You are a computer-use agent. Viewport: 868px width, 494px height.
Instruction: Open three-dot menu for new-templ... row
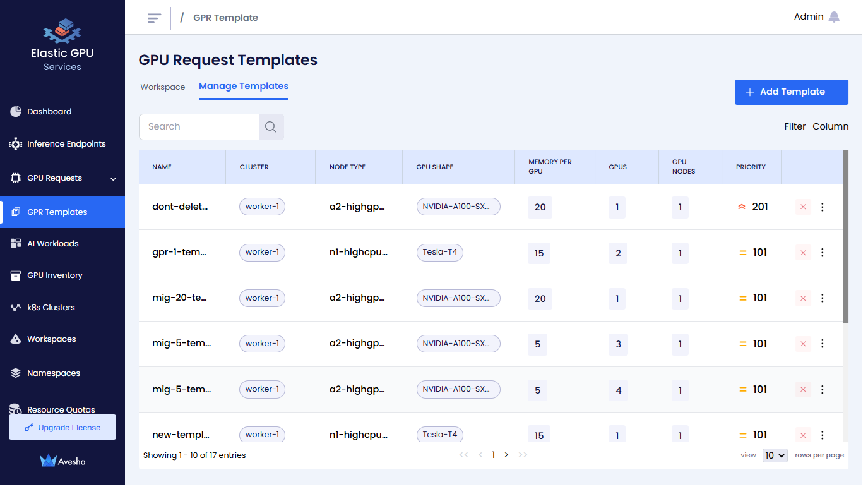[x=822, y=435]
